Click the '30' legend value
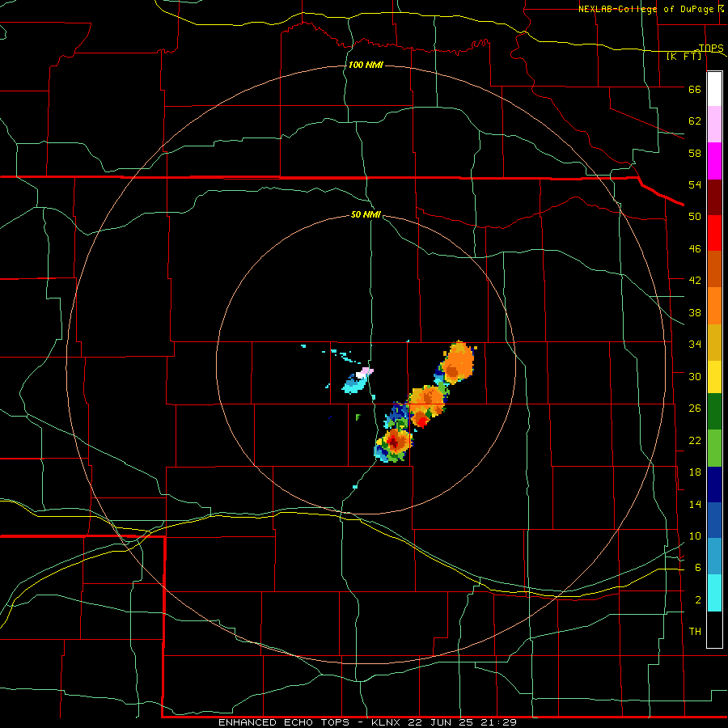728x728 pixels. (x=695, y=376)
